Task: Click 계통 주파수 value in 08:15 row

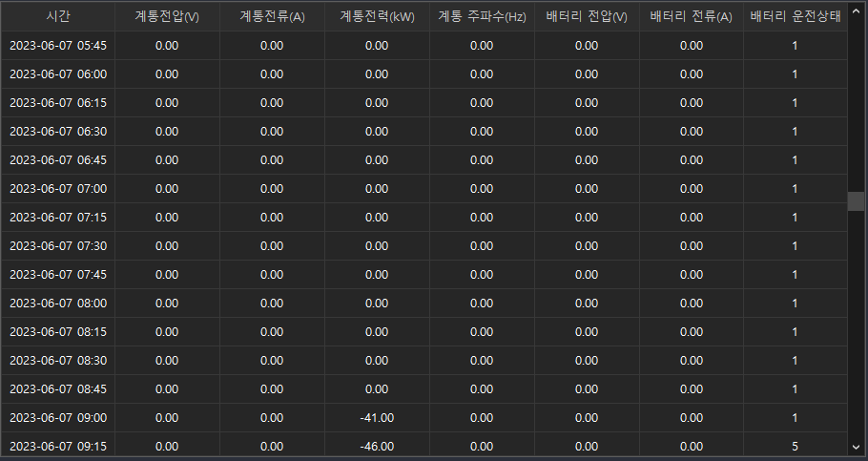Action: point(482,332)
